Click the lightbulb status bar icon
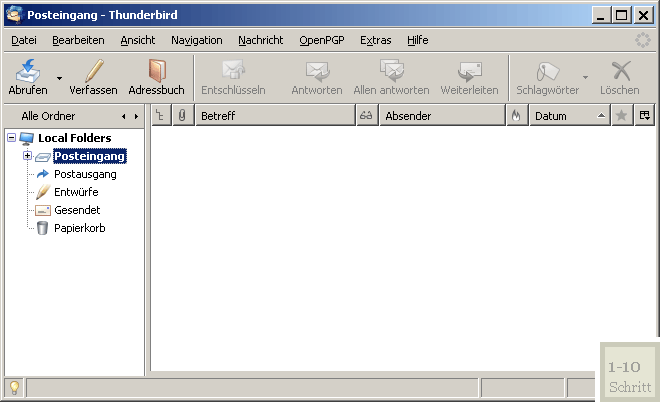 point(14,387)
